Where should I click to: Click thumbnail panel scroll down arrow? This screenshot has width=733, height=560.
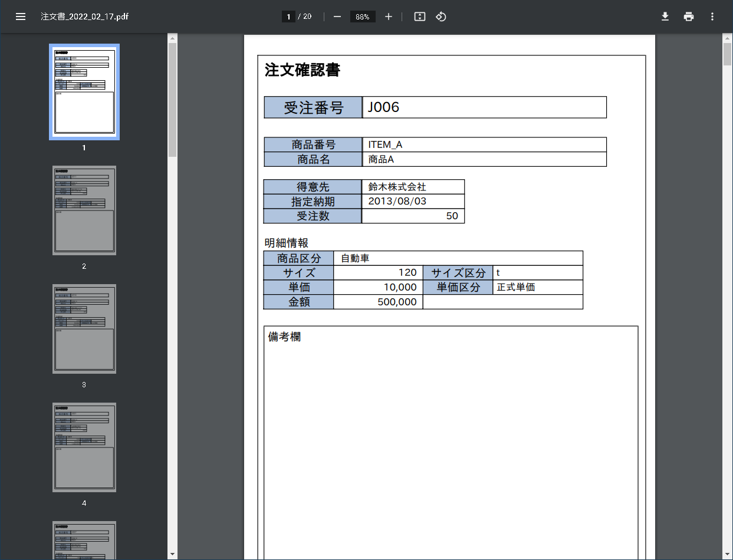tap(172, 554)
